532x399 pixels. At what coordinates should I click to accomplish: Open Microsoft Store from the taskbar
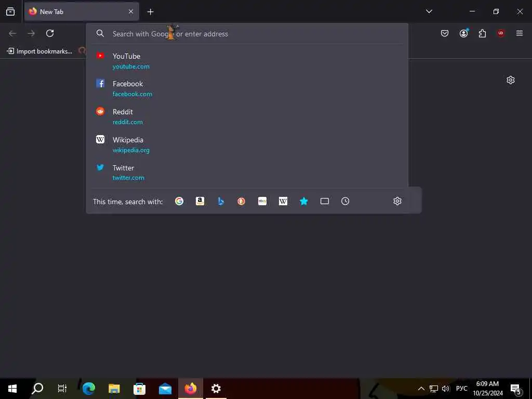(x=139, y=389)
